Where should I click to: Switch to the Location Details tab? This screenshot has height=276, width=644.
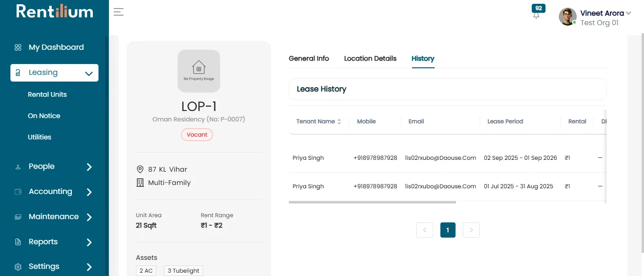point(370,58)
